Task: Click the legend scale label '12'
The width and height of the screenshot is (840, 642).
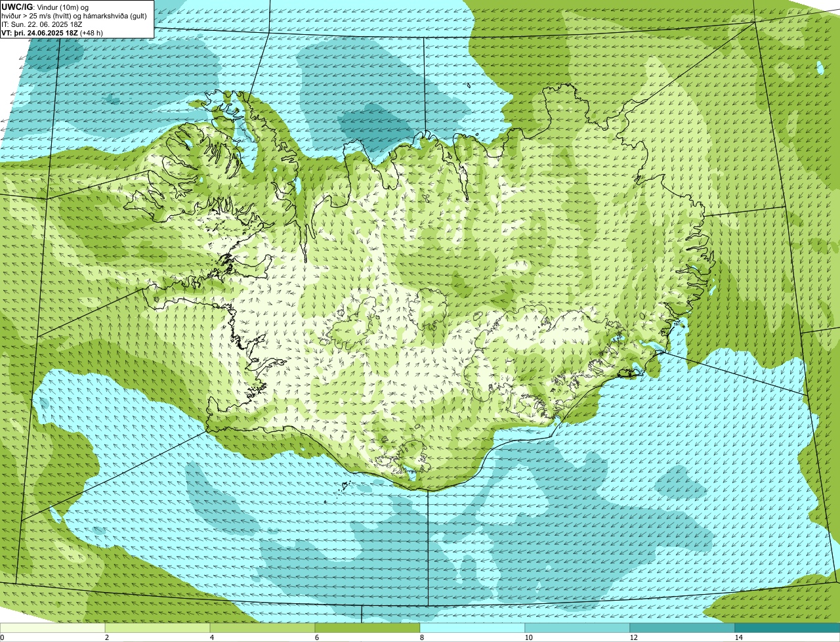Action: click(633, 637)
